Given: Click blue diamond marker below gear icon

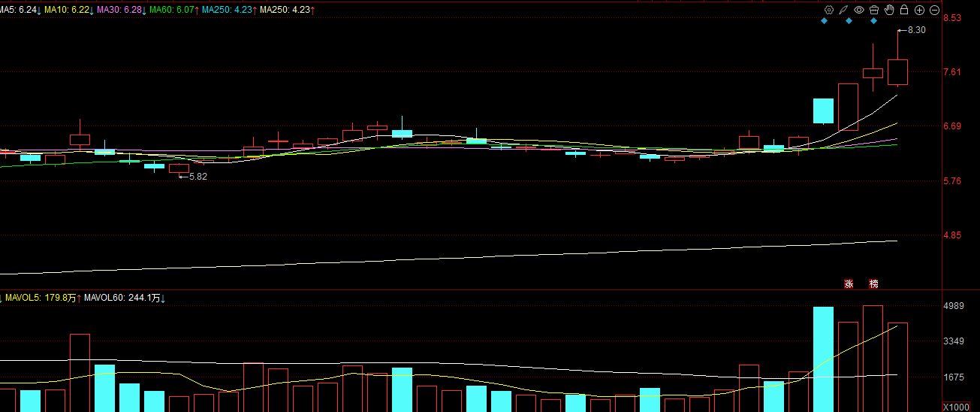Looking at the screenshot, I should 824,21.
